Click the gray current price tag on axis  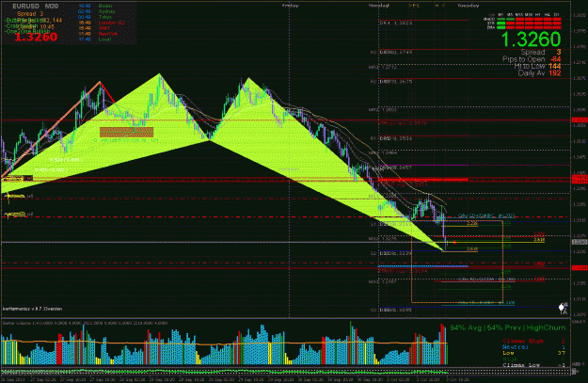[580, 243]
